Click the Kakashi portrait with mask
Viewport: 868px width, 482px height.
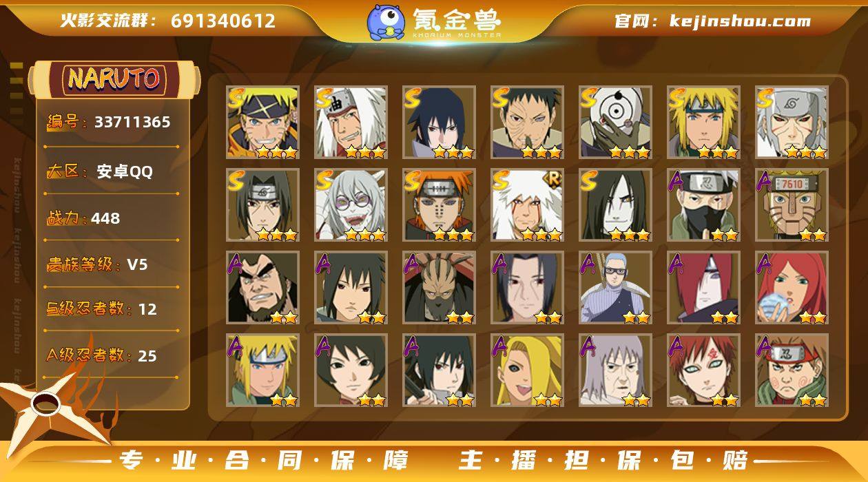(x=703, y=205)
